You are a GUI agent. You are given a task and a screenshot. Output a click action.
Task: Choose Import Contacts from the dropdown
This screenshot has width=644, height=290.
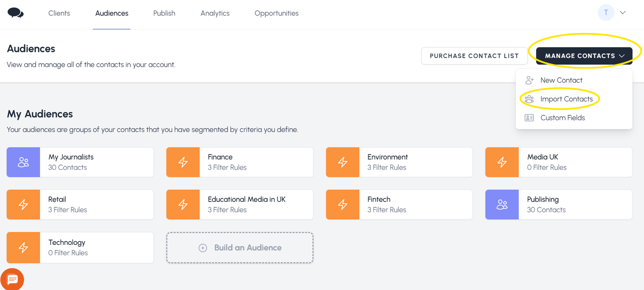click(566, 99)
